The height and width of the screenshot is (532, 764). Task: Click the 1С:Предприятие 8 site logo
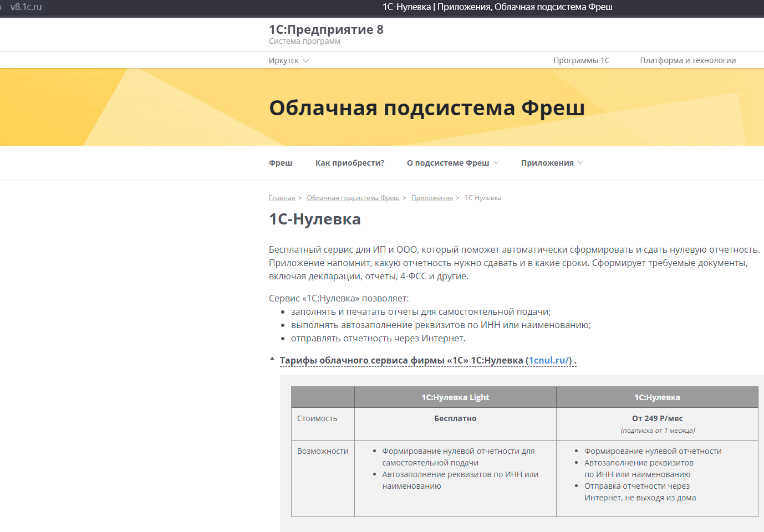tap(326, 30)
